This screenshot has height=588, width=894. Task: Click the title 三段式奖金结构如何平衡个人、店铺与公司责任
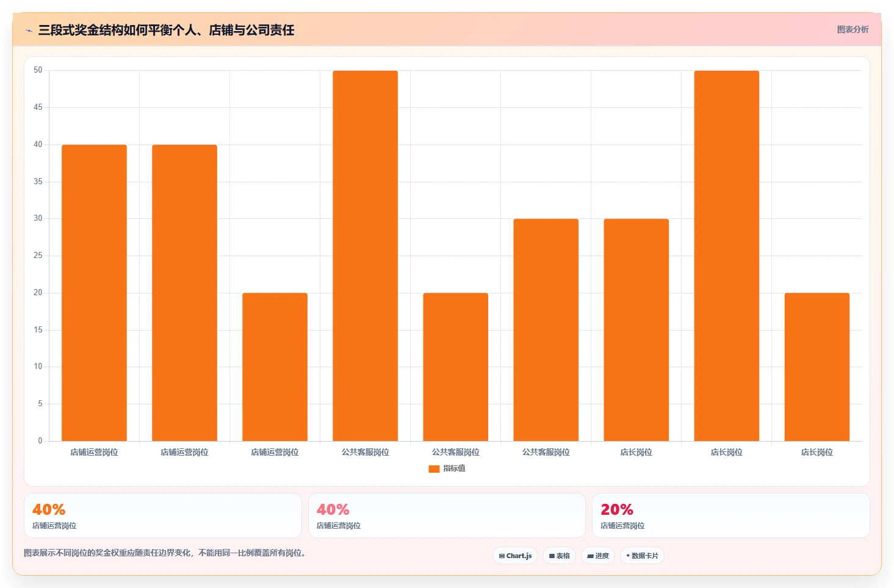(x=166, y=30)
